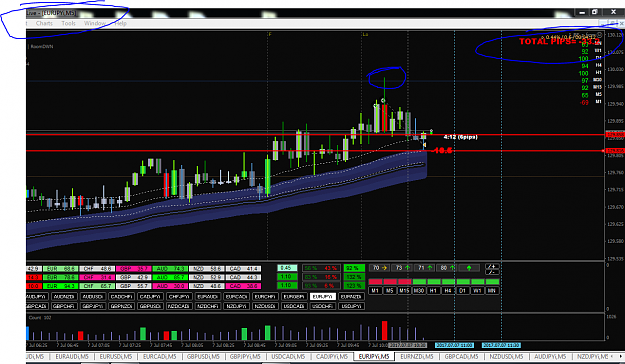
Task: Load the GBPCHF pair button
Action: pos(64,306)
